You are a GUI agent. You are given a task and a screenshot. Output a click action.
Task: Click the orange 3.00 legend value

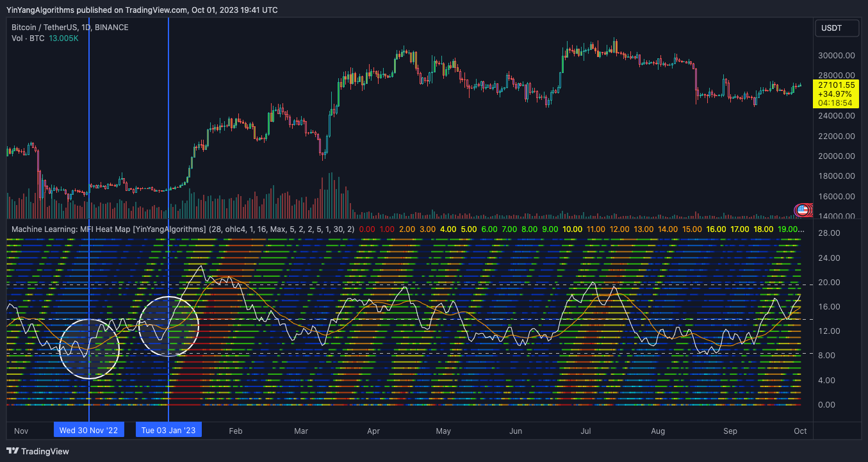(427, 229)
